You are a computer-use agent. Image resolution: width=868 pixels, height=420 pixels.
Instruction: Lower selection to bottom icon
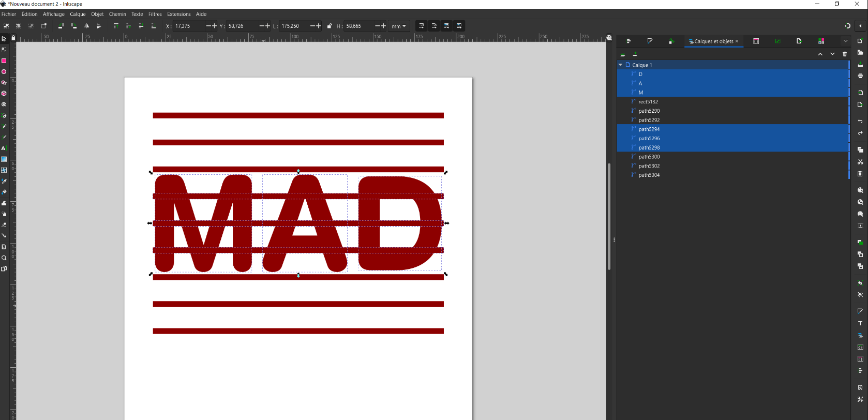(154, 26)
